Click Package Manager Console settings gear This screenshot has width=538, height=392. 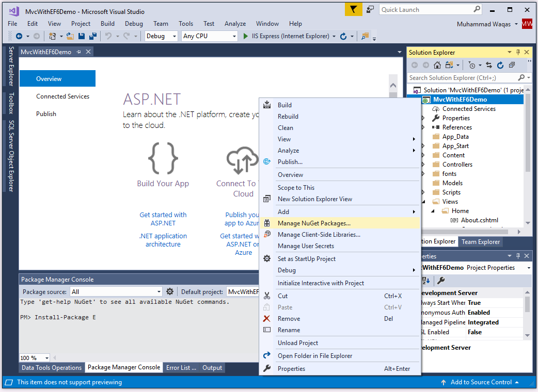(x=170, y=291)
